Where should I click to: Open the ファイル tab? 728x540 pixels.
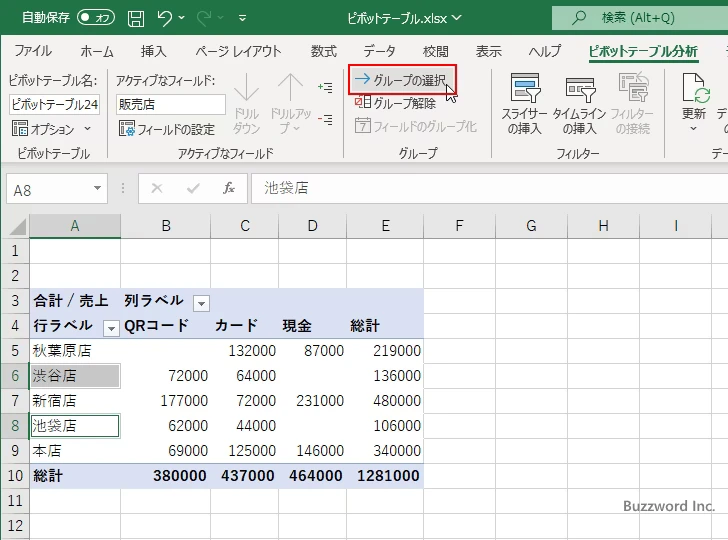[x=33, y=51]
